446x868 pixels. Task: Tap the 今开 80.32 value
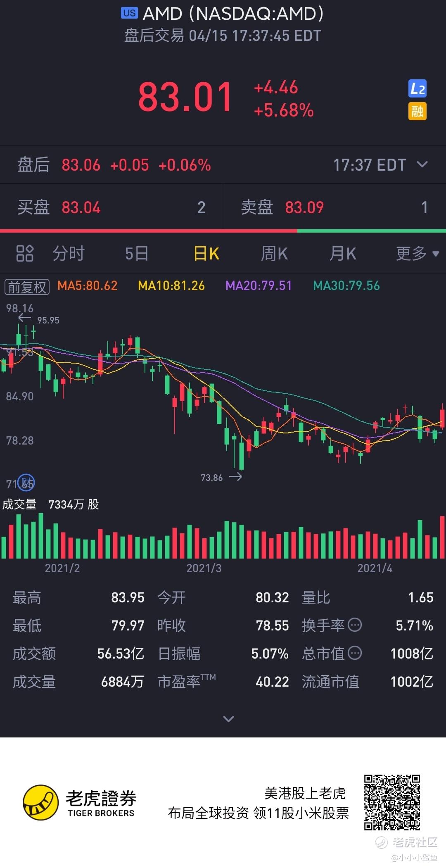[x=272, y=597]
